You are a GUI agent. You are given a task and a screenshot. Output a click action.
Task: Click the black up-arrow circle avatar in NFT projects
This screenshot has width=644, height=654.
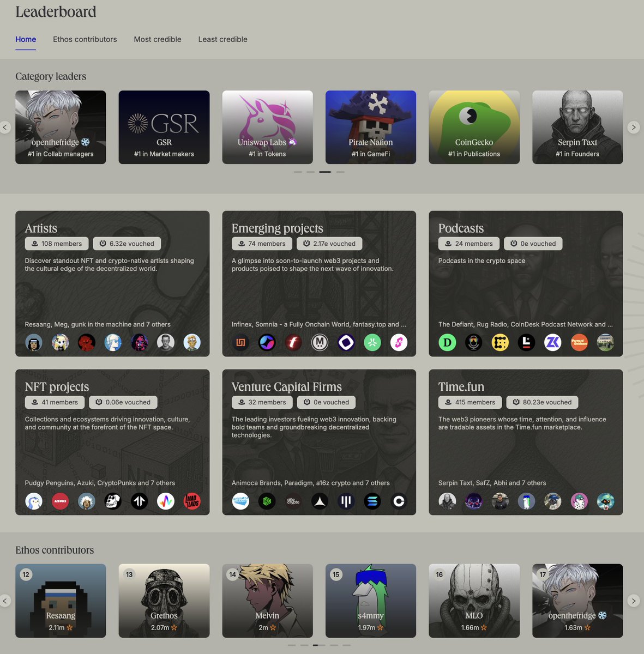pos(139,501)
